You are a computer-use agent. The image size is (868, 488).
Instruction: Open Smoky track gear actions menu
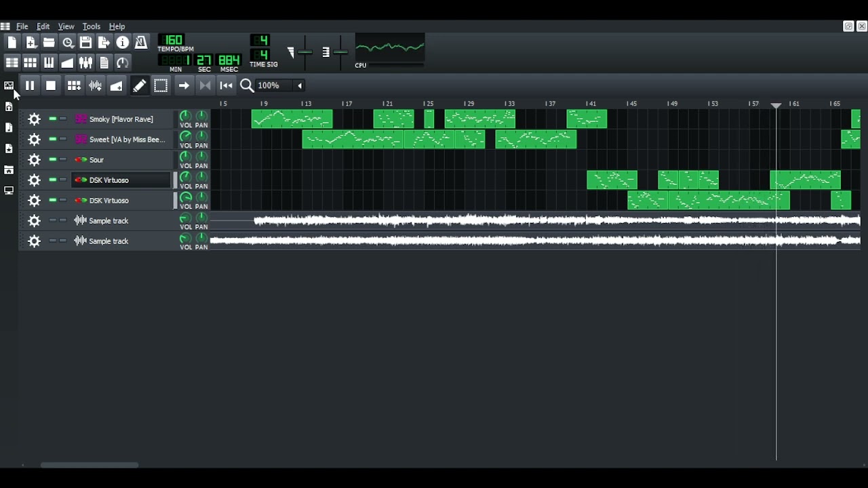pos(35,119)
